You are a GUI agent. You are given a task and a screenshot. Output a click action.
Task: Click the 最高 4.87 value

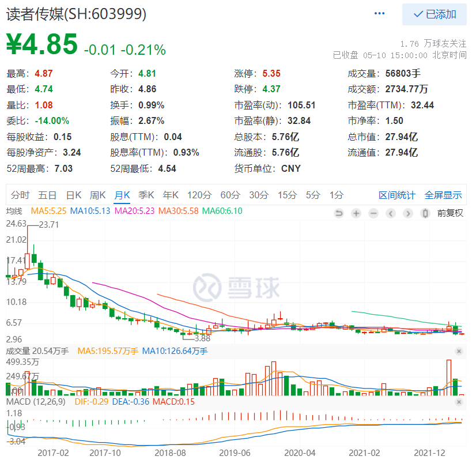(44, 73)
